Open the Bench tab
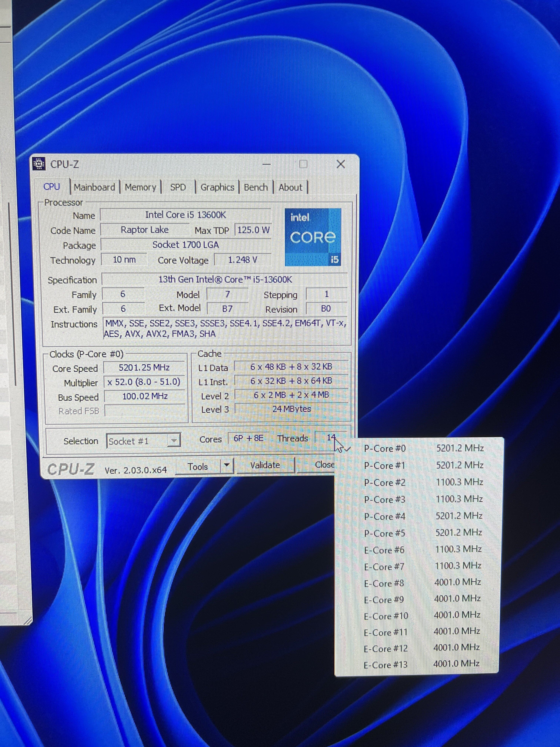The width and height of the screenshot is (560, 747). (256, 187)
